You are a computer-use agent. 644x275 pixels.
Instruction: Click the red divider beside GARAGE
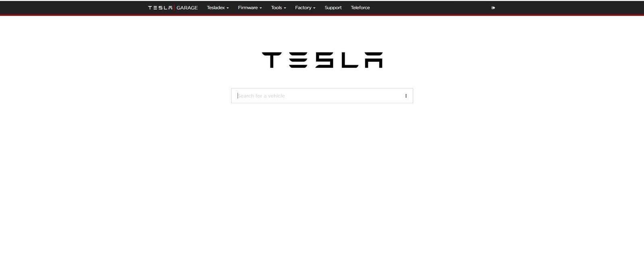click(175, 8)
